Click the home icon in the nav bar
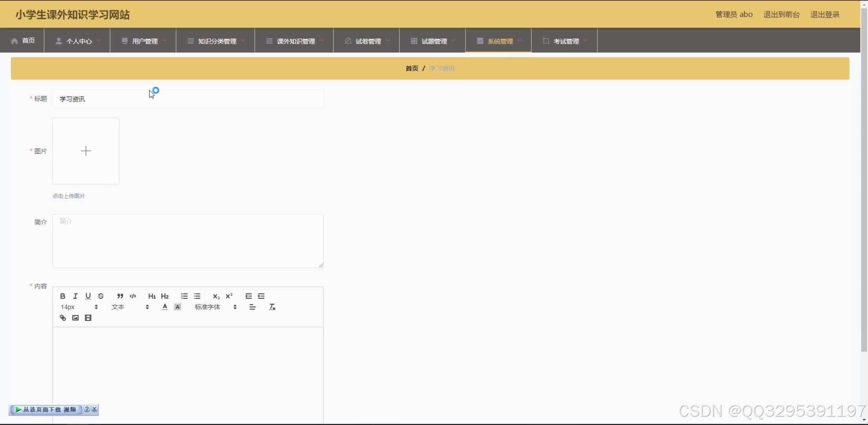 pos(15,41)
